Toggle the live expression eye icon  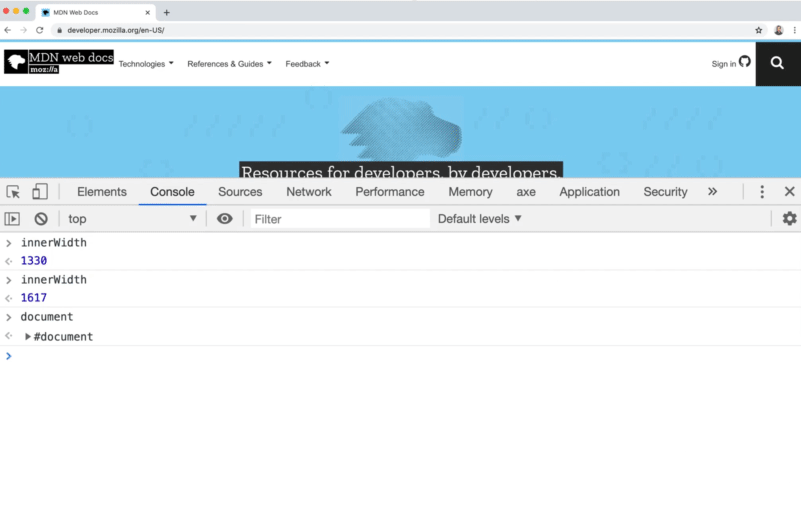point(225,219)
